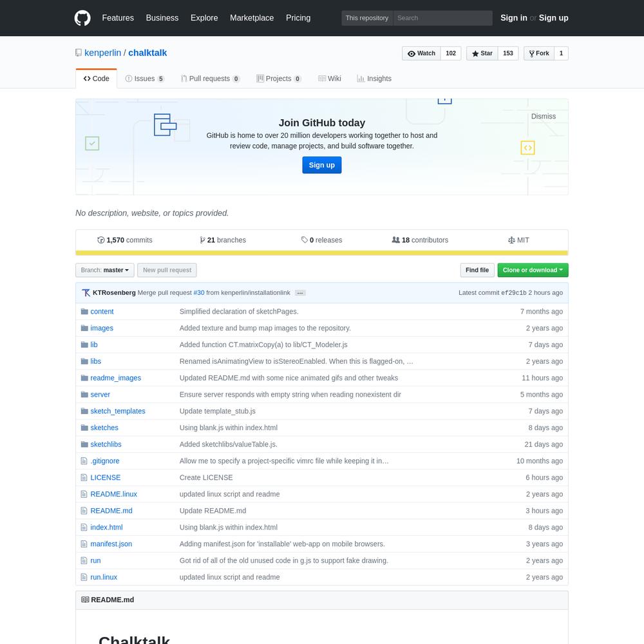Click the file icon next to run
644x644 pixels.
coord(84,561)
